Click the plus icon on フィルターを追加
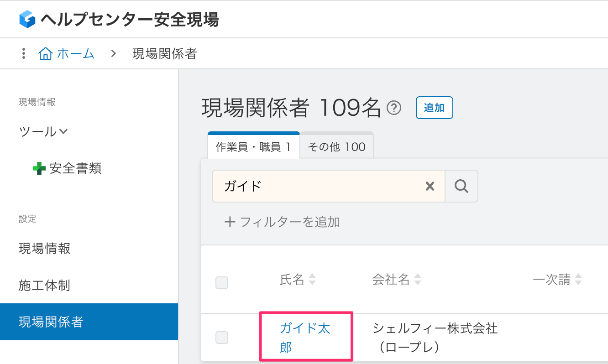The height and width of the screenshot is (364, 608). (230, 222)
